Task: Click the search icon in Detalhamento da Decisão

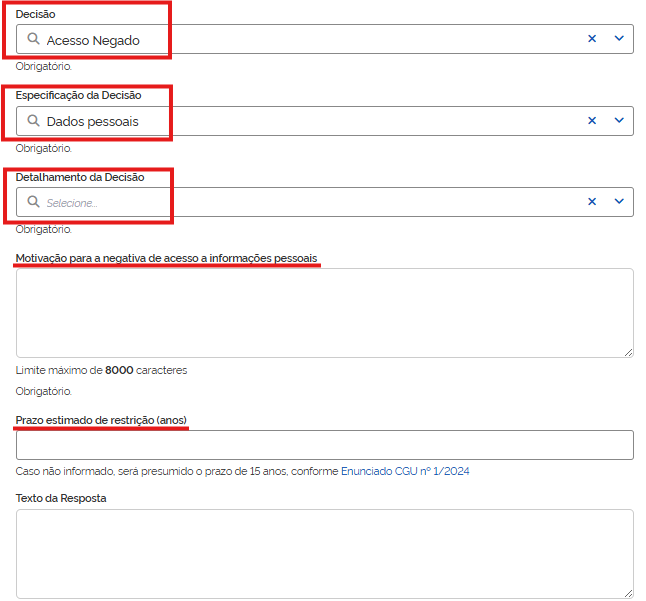Action: [x=34, y=202]
